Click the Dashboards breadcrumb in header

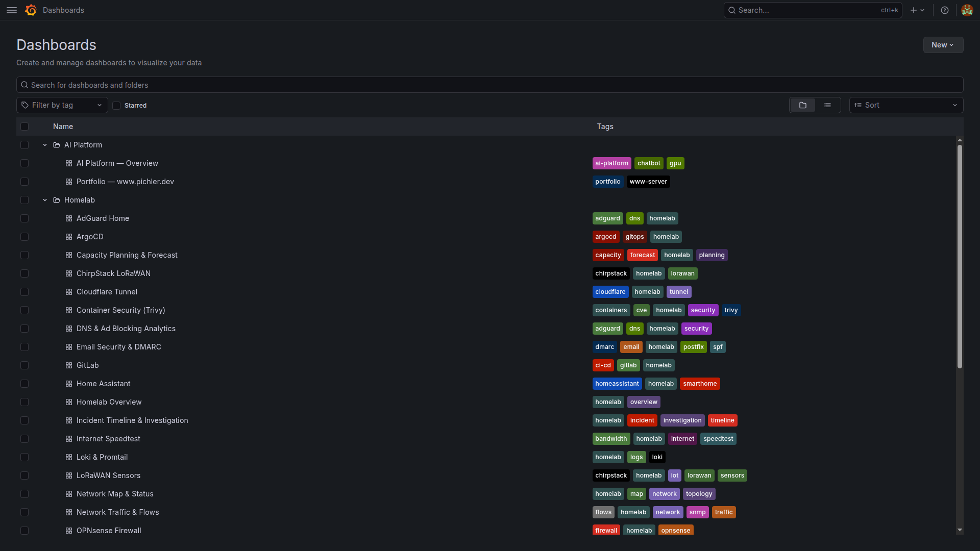click(x=63, y=10)
